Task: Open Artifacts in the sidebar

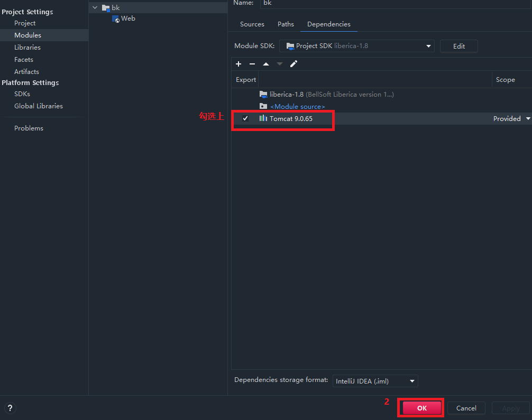Action: (x=26, y=72)
